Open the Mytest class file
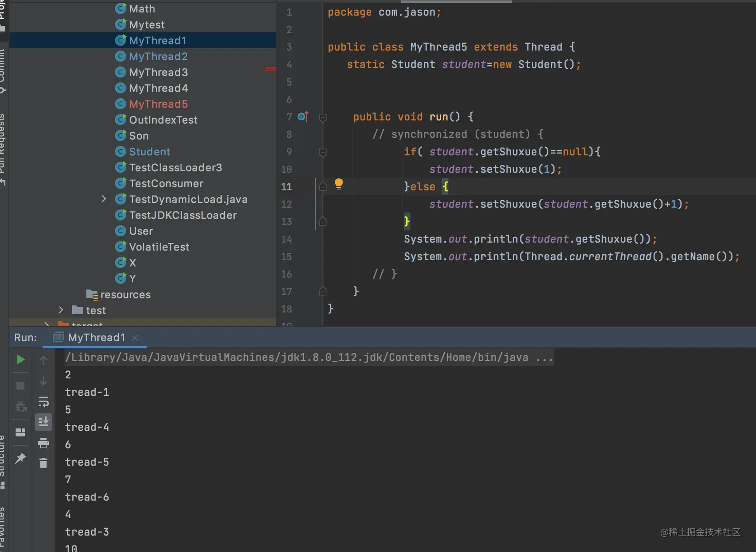The height and width of the screenshot is (552, 756). pos(147,25)
